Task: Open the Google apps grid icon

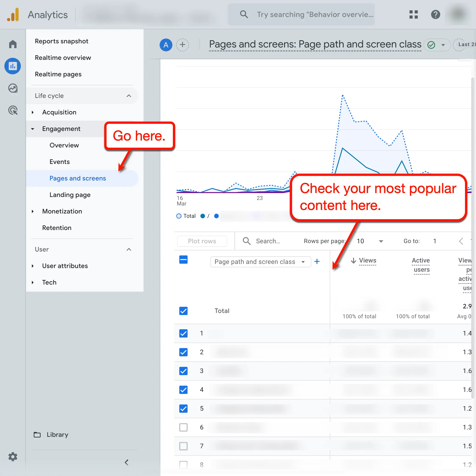Action: pos(414,14)
